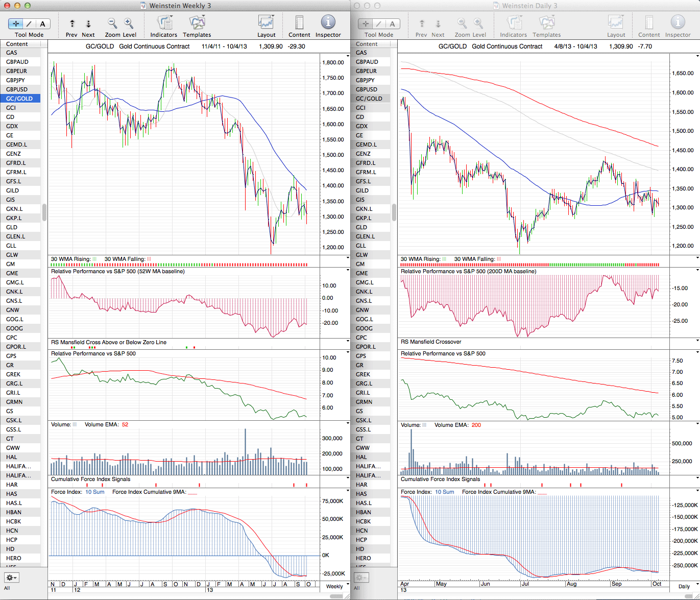The height and width of the screenshot is (600, 700).
Task: Expand the Layout dropdown in Weekly window
Action: 266,23
